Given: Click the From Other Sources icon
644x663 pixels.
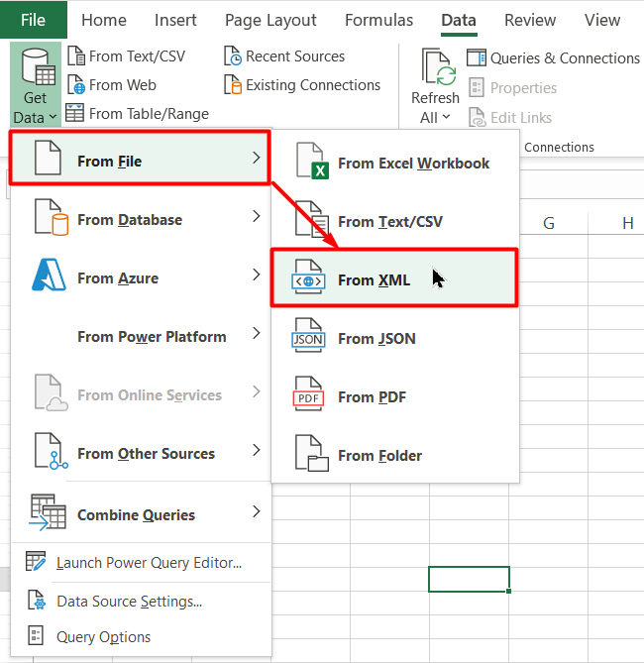Looking at the screenshot, I should (52, 451).
